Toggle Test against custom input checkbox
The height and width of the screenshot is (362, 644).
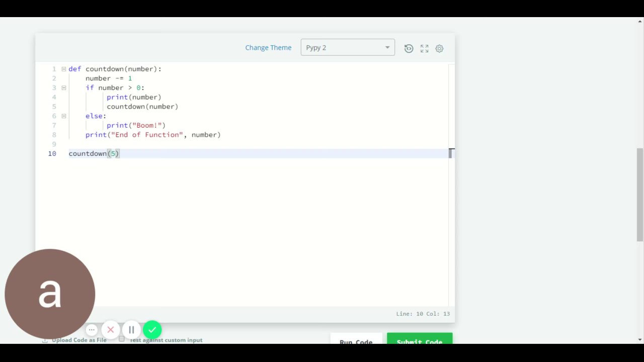[122, 339]
